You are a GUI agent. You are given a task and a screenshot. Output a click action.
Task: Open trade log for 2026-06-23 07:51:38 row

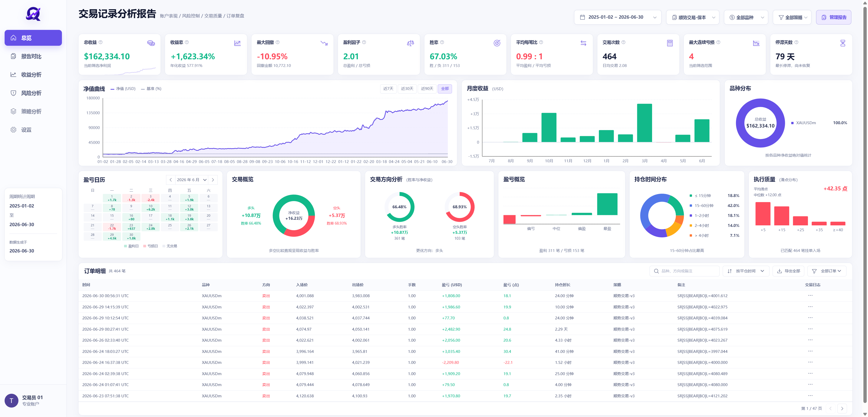810,396
